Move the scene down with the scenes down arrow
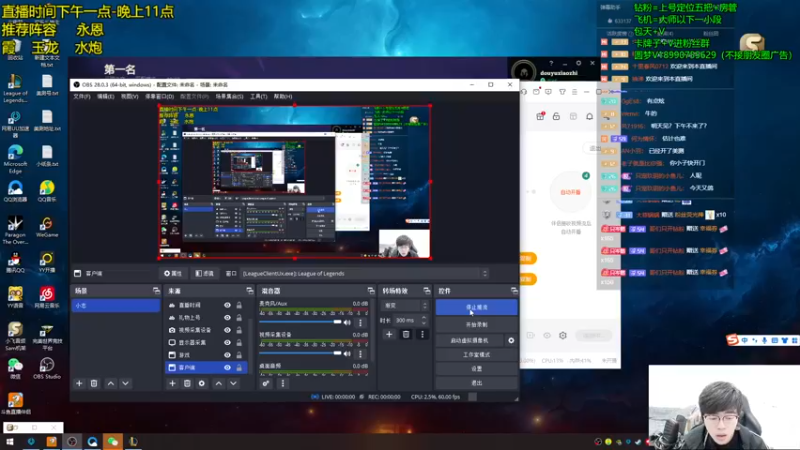This screenshot has height=450, width=800. (x=125, y=383)
